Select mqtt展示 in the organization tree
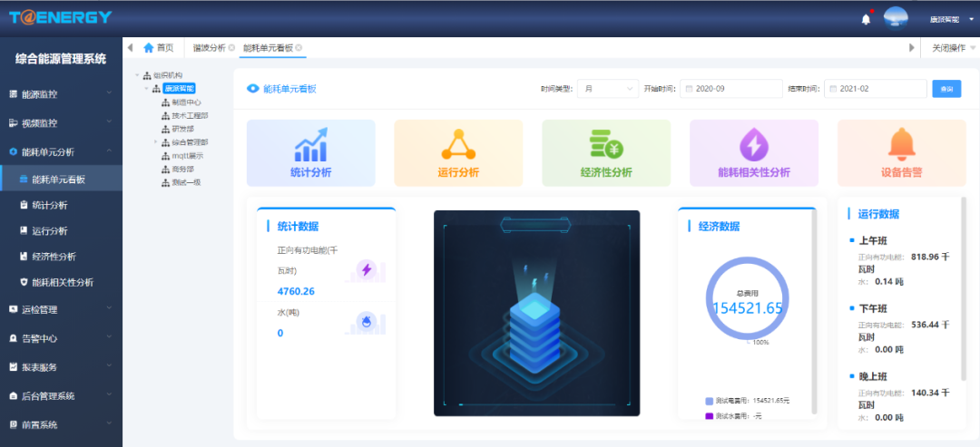 click(188, 155)
